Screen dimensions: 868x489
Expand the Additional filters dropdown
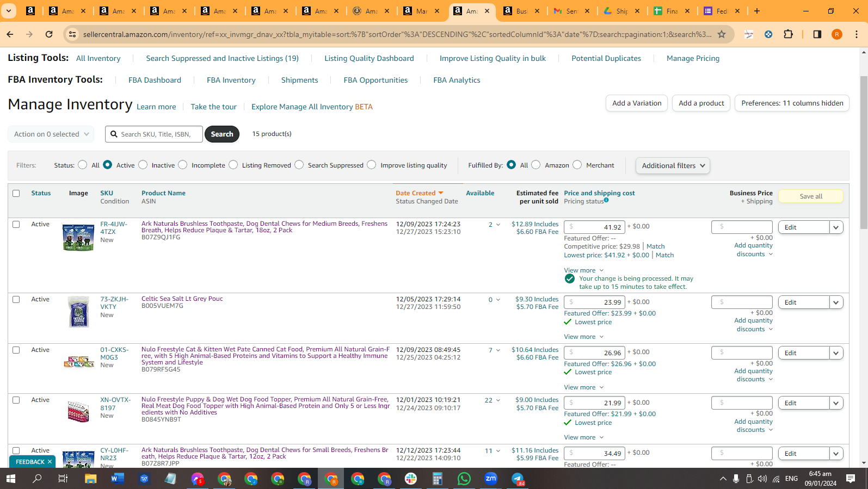(x=673, y=165)
